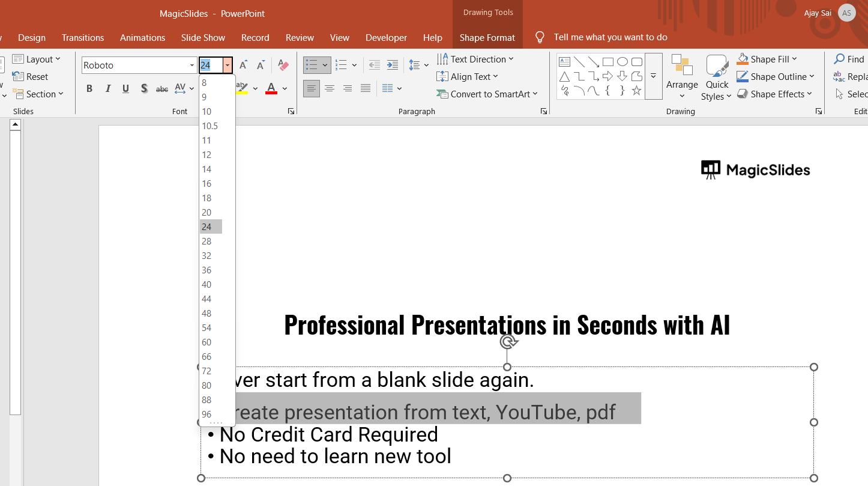Image resolution: width=868 pixels, height=486 pixels.
Task: Apply the Shape Fill color
Action: [743, 59]
